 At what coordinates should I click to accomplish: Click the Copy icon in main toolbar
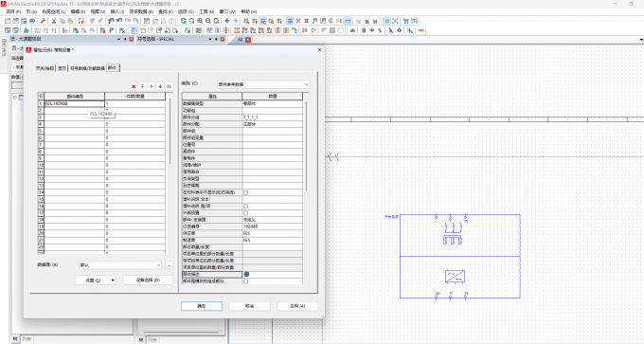point(62,21)
